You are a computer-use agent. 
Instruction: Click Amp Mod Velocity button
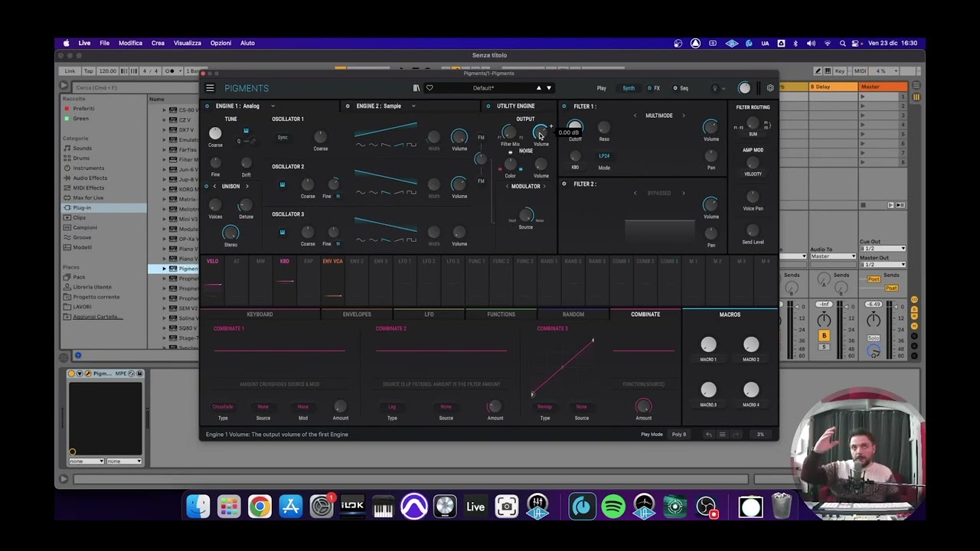(x=753, y=174)
